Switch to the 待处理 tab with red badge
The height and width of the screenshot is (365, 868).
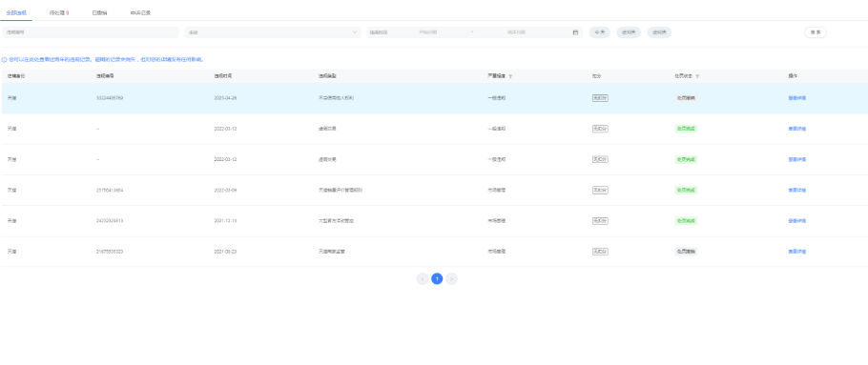pyautogui.click(x=59, y=12)
